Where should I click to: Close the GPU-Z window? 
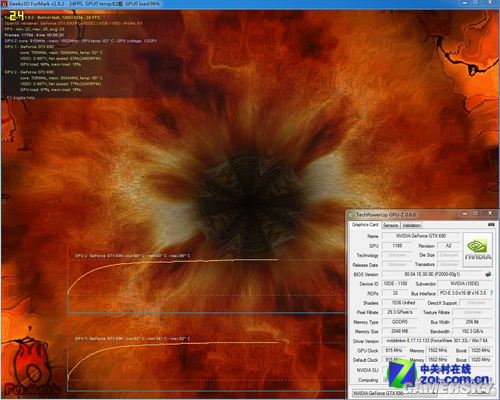(x=490, y=213)
